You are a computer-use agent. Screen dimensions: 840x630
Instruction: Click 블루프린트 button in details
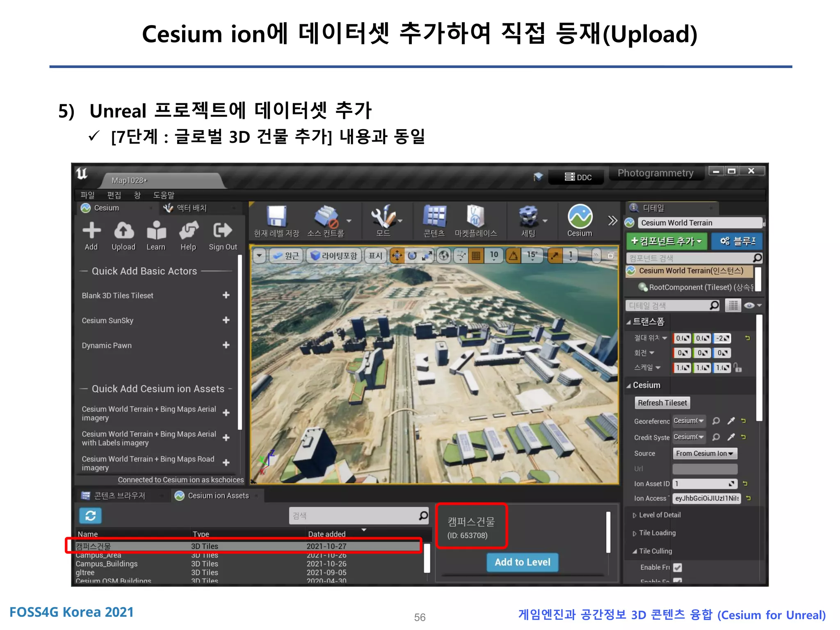pos(737,241)
